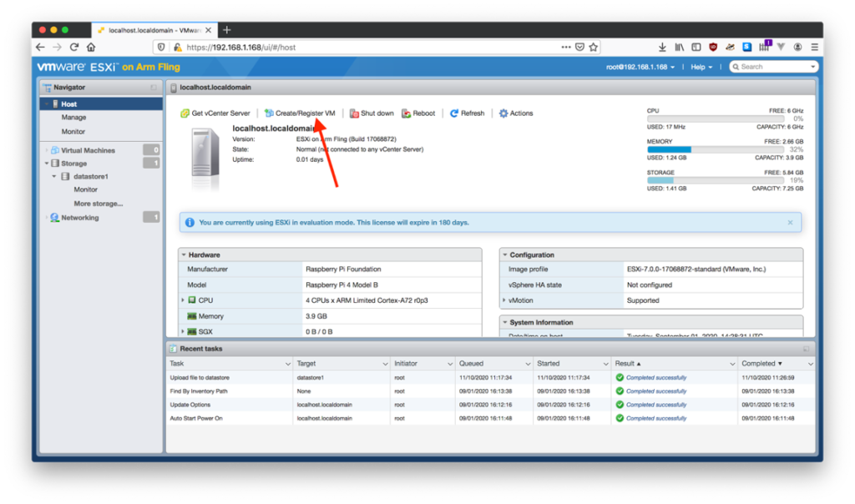Open the browser downloads icon
Screen dimensions: 855x504
click(x=662, y=48)
